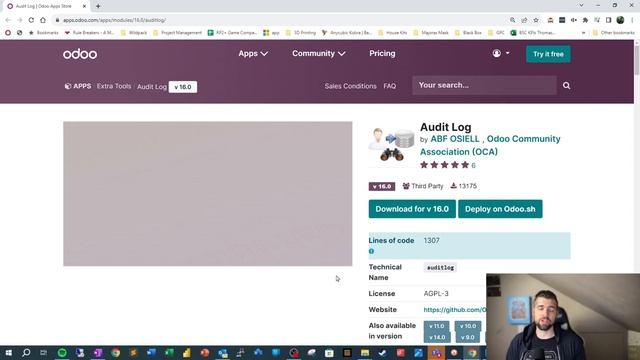Click the Deploy on Odoo.sh button

(x=500, y=209)
